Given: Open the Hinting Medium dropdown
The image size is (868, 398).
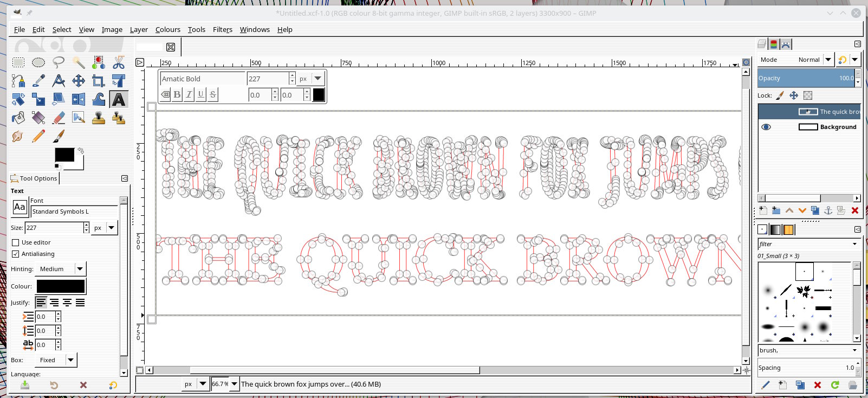Looking at the screenshot, I should [61, 269].
